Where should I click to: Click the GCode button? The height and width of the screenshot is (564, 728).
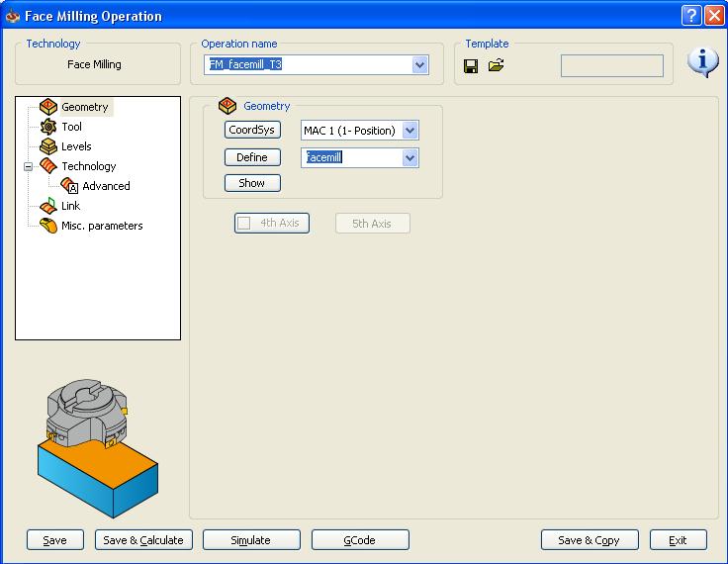point(360,540)
